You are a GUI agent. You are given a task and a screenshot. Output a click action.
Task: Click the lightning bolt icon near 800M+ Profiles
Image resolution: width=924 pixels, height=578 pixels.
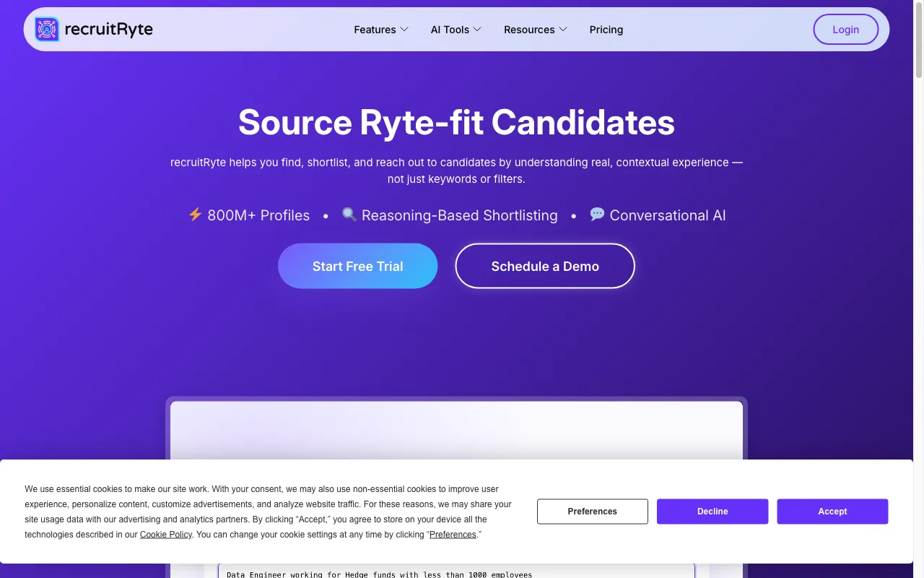pyautogui.click(x=195, y=215)
